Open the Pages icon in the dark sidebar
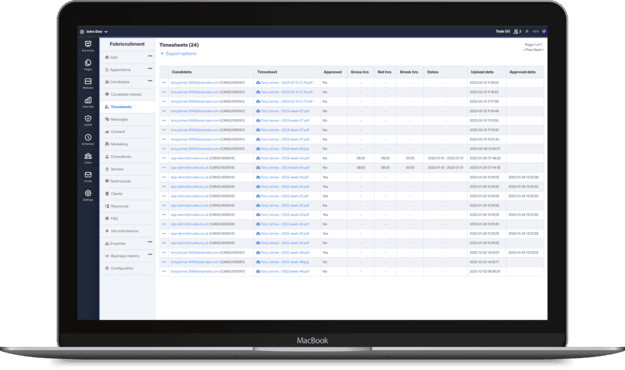The height and width of the screenshot is (370, 625). point(88,63)
